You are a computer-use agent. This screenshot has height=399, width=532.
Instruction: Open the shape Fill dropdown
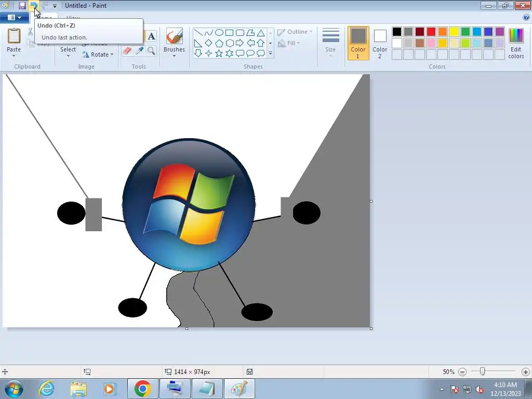pos(289,43)
